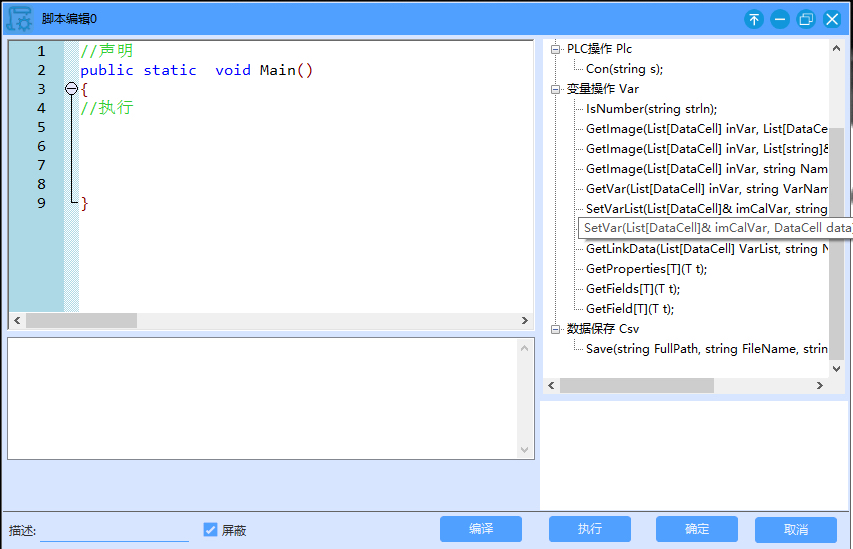853x549 pixels.
Task: Select GetLinkData(List[DataCell] VarList entry
Action: [707, 249]
